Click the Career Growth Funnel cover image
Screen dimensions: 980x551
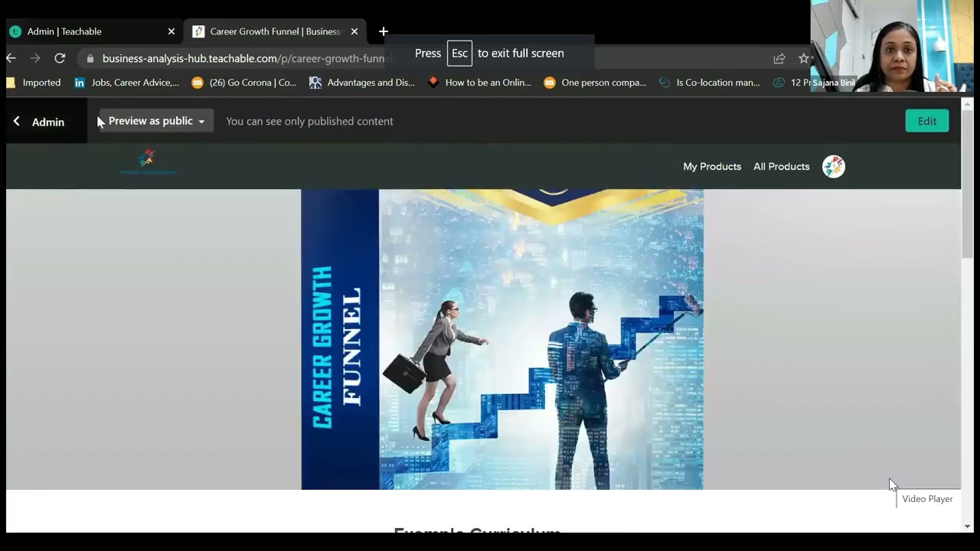tap(502, 339)
